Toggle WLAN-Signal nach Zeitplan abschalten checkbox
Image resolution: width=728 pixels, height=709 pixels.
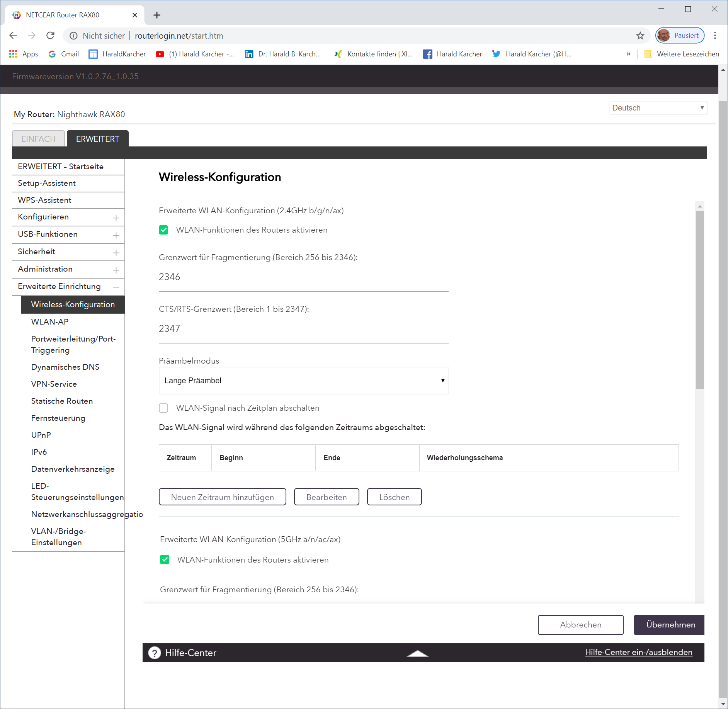click(x=163, y=408)
